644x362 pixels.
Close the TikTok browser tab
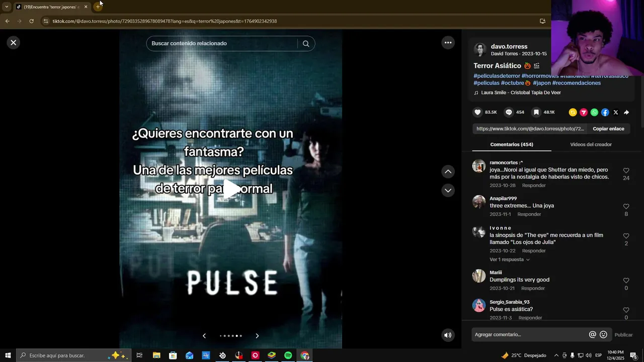[86, 7]
